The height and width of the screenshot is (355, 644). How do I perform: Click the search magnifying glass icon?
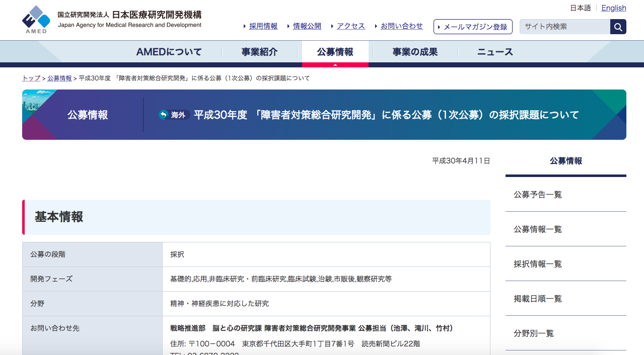618,26
